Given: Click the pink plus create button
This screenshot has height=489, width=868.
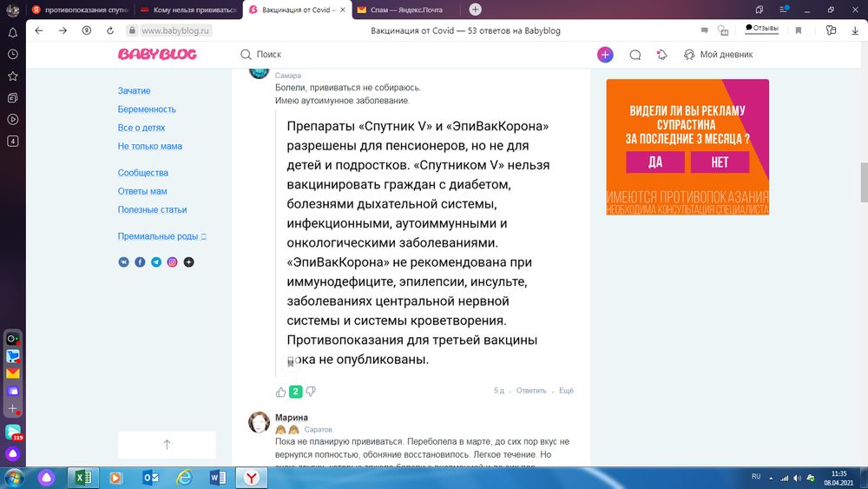Looking at the screenshot, I should pyautogui.click(x=605, y=55).
